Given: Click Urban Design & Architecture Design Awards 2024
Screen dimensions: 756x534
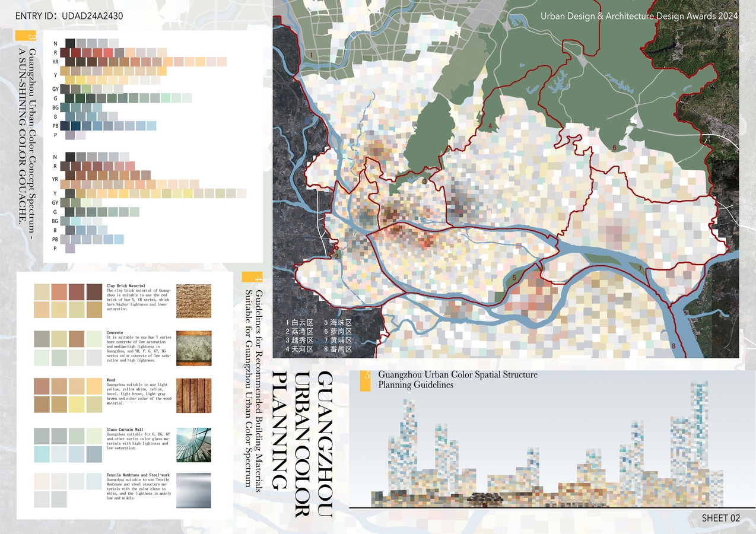Looking at the screenshot, I should pos(639,16).
